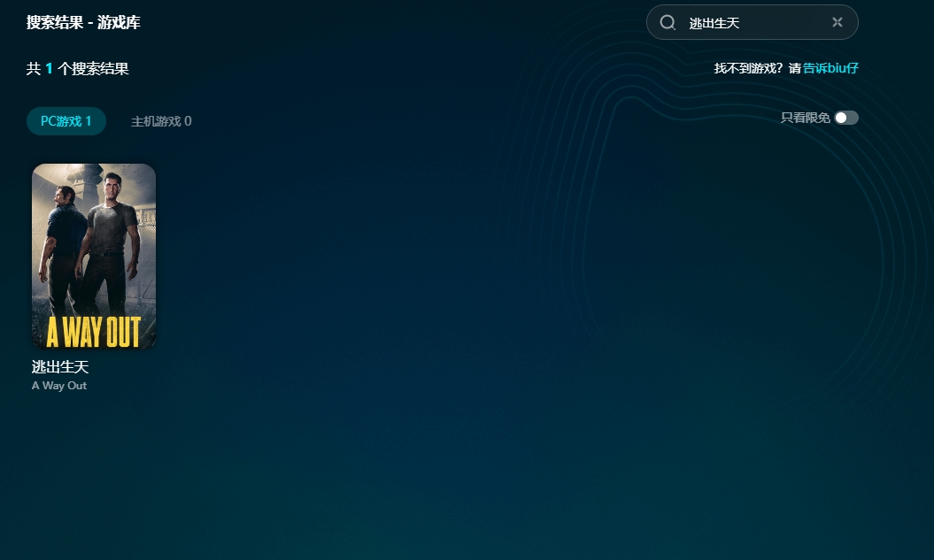
Task: Click the magnifier search icon
Action: pyautogui.click(x=668, y=22)
